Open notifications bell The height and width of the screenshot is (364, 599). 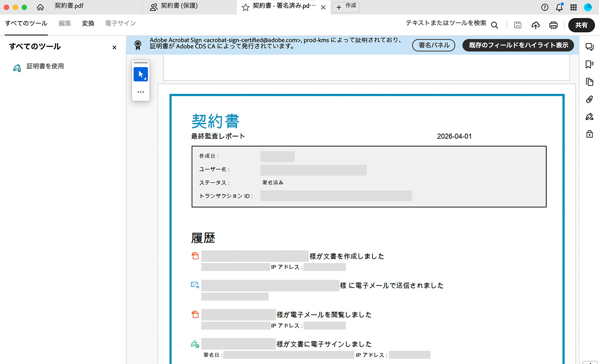coord(559,7)
